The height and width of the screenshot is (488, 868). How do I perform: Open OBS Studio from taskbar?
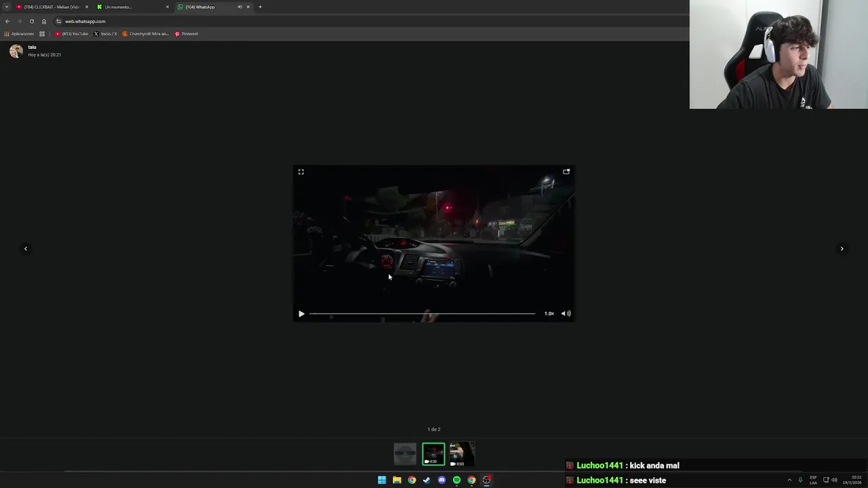[x=486, y=480]
